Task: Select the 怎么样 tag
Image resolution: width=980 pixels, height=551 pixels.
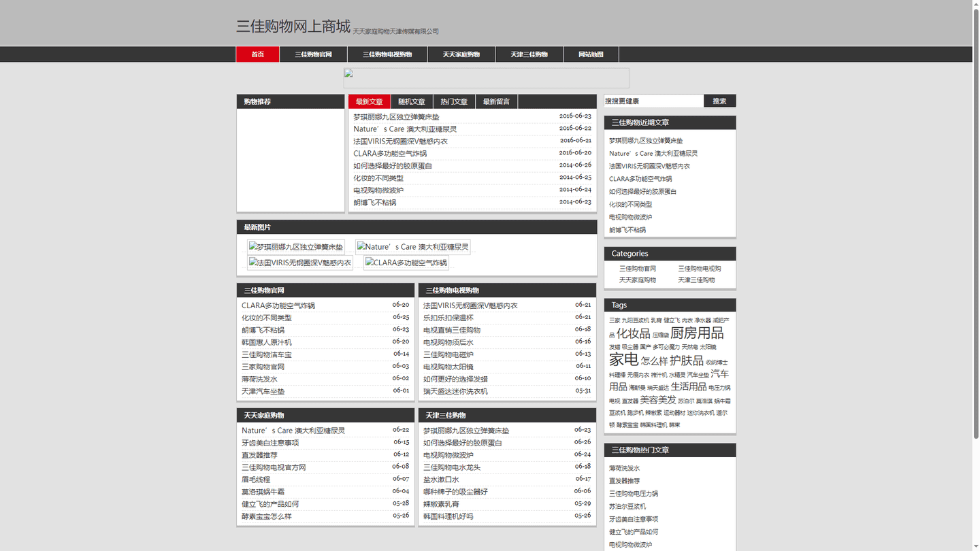Action: click(x=654, y=361)
